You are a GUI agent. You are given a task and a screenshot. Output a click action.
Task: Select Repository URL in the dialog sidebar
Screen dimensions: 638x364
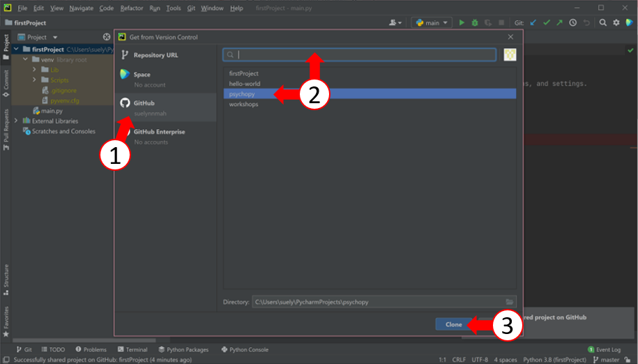point(155,54)
